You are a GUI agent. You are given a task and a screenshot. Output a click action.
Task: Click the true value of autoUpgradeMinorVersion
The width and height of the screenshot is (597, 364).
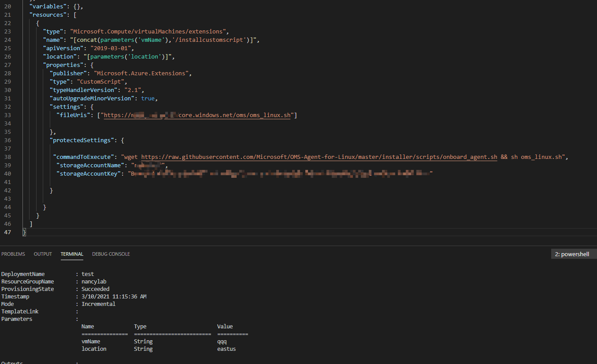pos(148,99)
